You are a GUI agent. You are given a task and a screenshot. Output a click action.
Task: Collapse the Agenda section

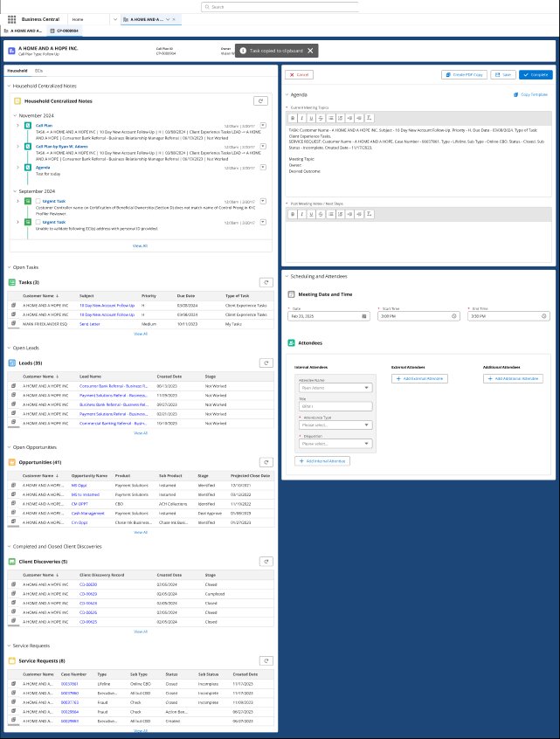click(x=287, y=94)
